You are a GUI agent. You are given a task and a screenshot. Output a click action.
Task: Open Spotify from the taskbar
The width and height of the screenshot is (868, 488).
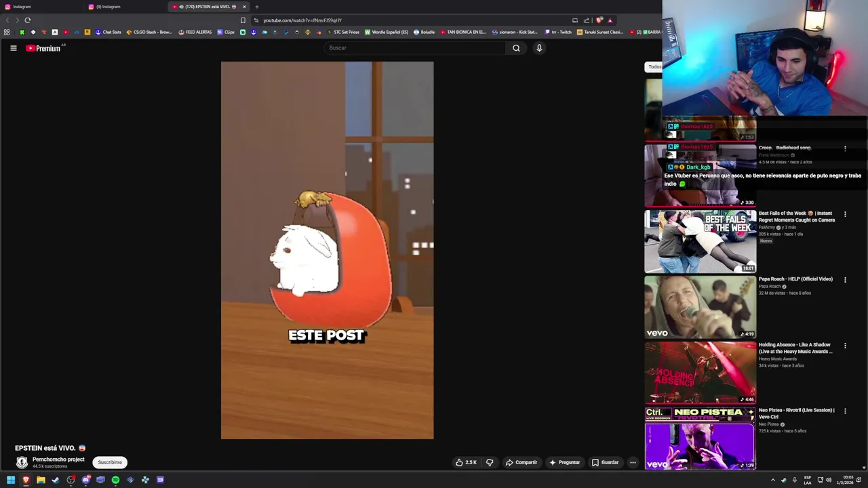tap(115, 480)
